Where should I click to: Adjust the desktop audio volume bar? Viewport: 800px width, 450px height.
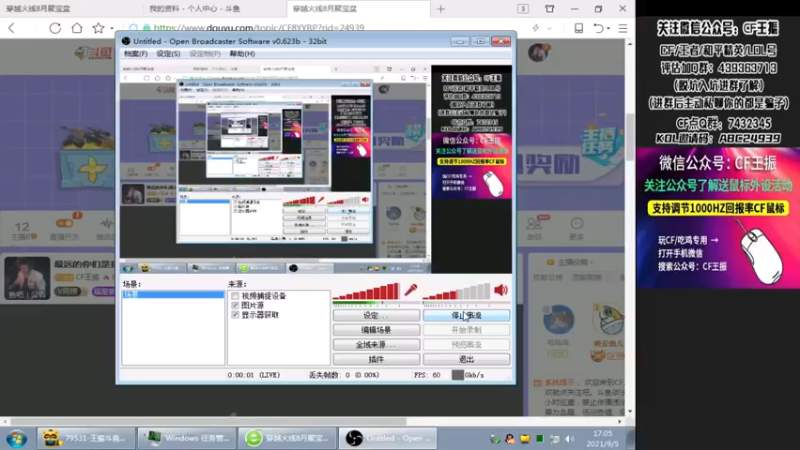tap(456, 291)
